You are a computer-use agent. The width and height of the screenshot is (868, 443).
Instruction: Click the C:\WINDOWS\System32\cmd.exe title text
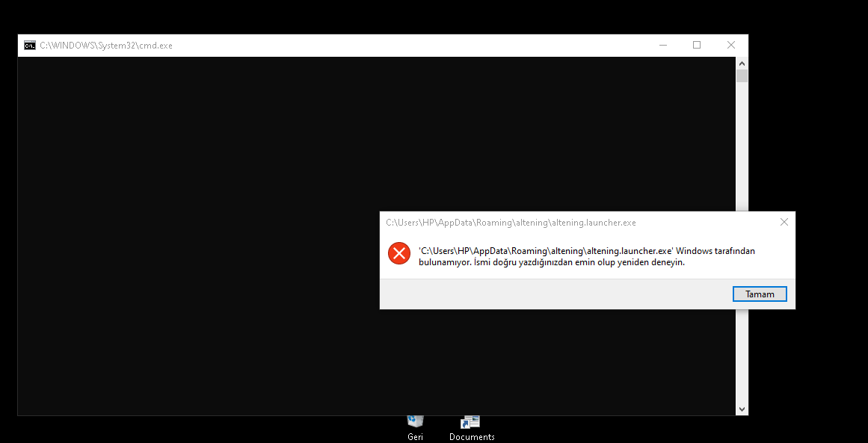coord(106,46)
